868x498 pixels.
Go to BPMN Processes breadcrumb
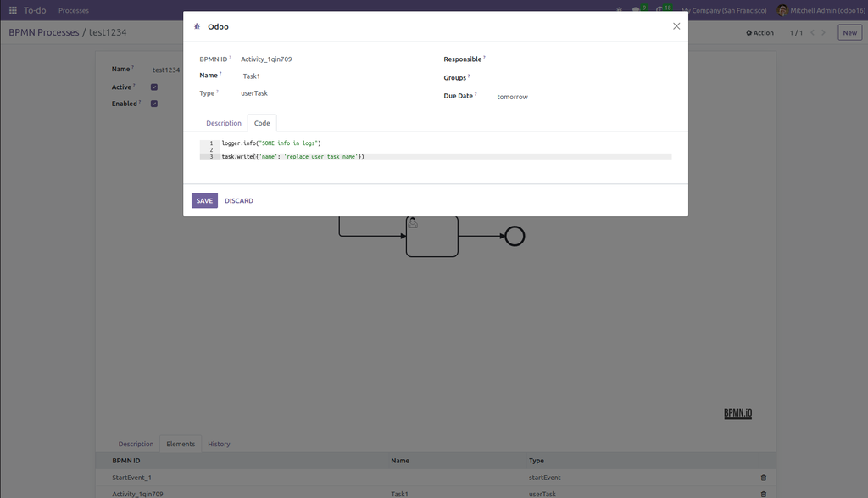point(44,32)
